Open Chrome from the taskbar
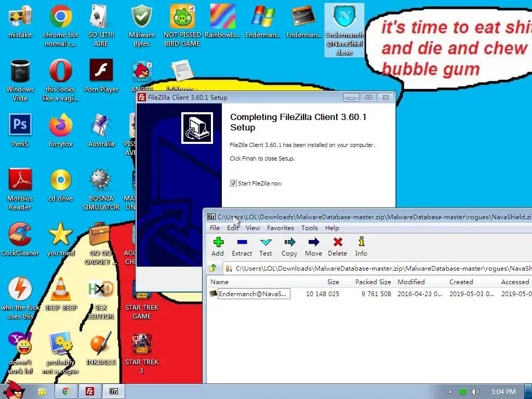 tap(65, 392)
